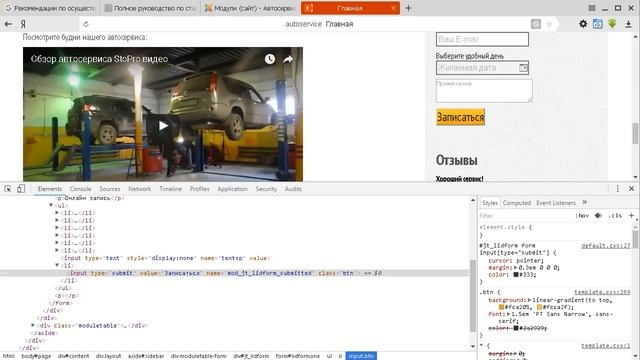
Task: Expand the margin property in the input rule
Action: click(517, 268)
